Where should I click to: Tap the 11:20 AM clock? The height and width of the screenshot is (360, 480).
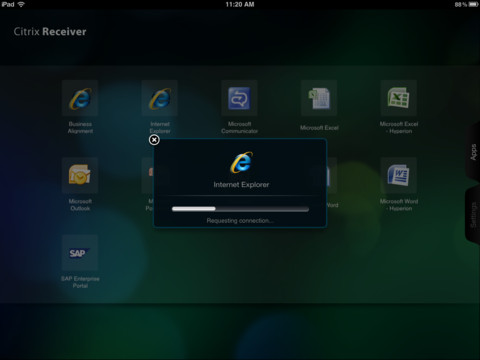point(240,4)
